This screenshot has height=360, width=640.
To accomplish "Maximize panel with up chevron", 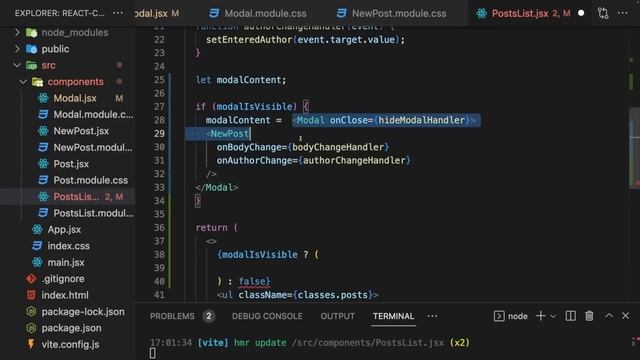I will pyautogui.click(x=609, y=316).
